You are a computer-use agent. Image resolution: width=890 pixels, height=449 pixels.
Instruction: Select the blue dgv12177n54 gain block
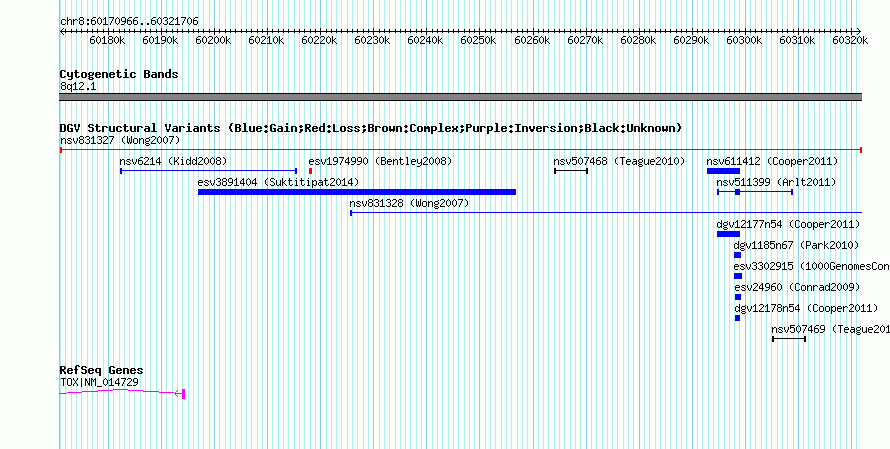click(728, 234)
